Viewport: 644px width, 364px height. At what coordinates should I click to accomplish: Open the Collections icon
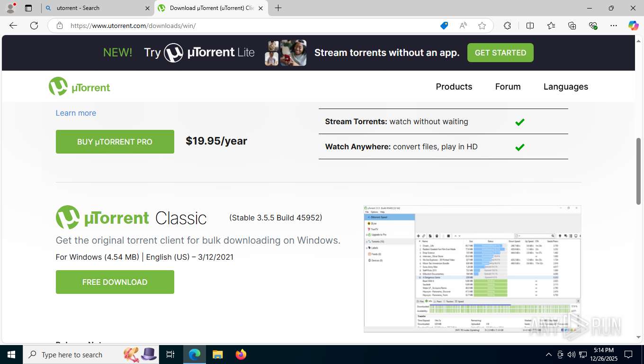click(572, 26)
